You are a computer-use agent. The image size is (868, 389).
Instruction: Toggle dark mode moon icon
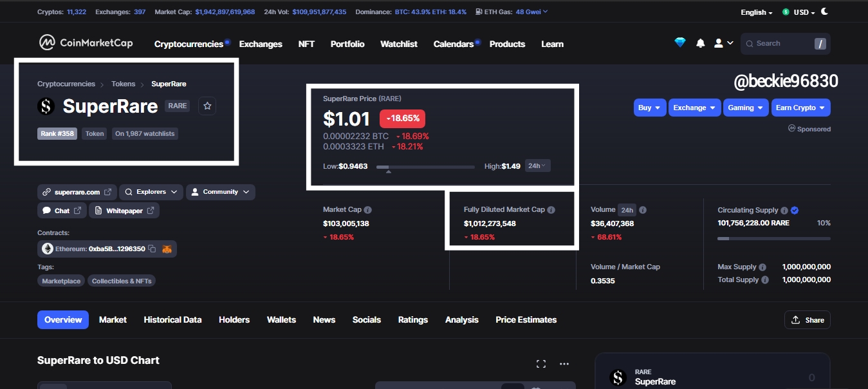825,12
